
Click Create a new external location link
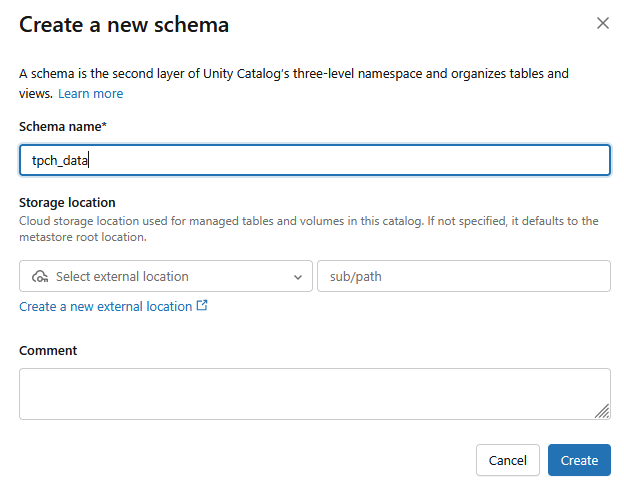pos(105,306)
